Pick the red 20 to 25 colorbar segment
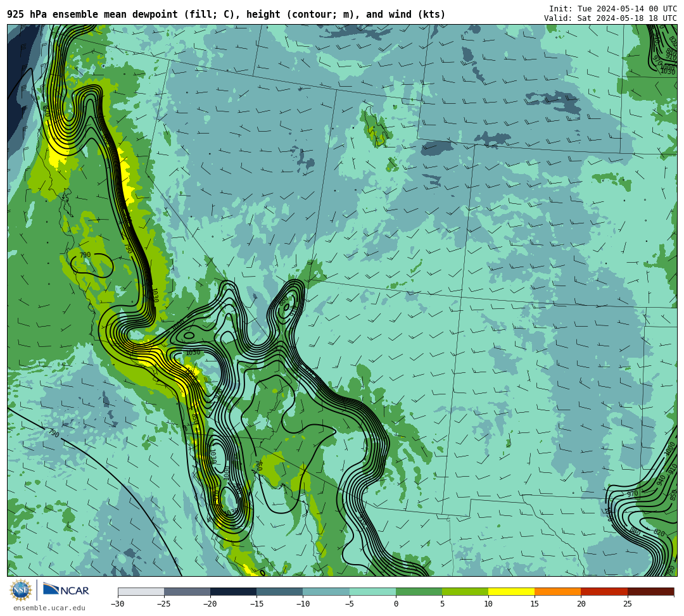This screenshot has width=684, height=616. [x=604, y=591]
